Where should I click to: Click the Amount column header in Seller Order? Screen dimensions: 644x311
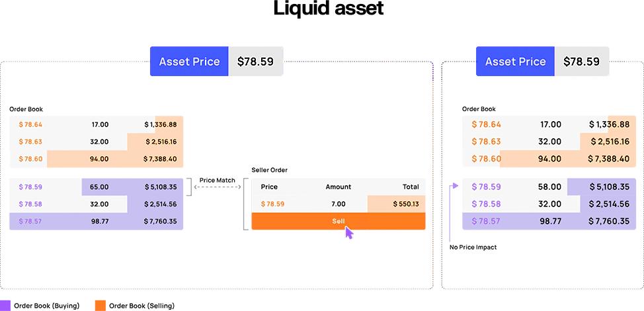click(x=338, y=187)
